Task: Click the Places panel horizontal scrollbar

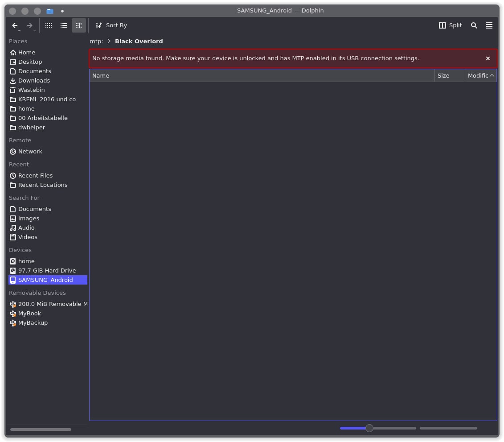Action: point(41,430)
